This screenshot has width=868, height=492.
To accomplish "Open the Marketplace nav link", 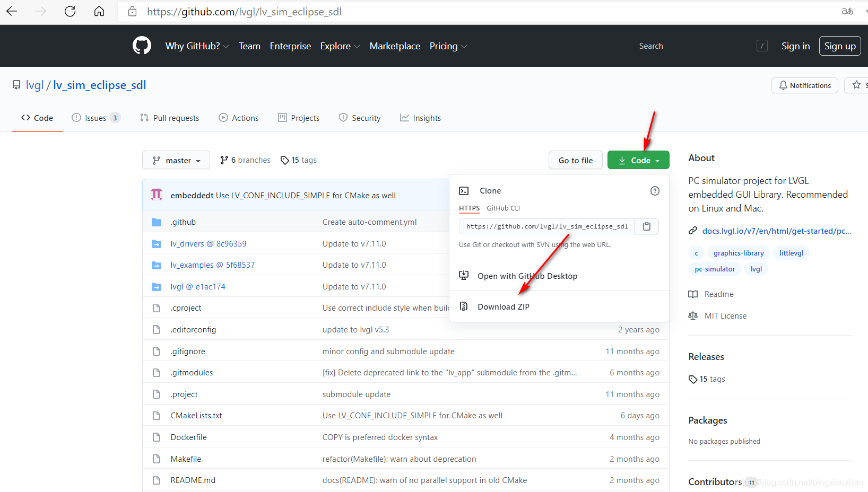I will pos(395,46).
